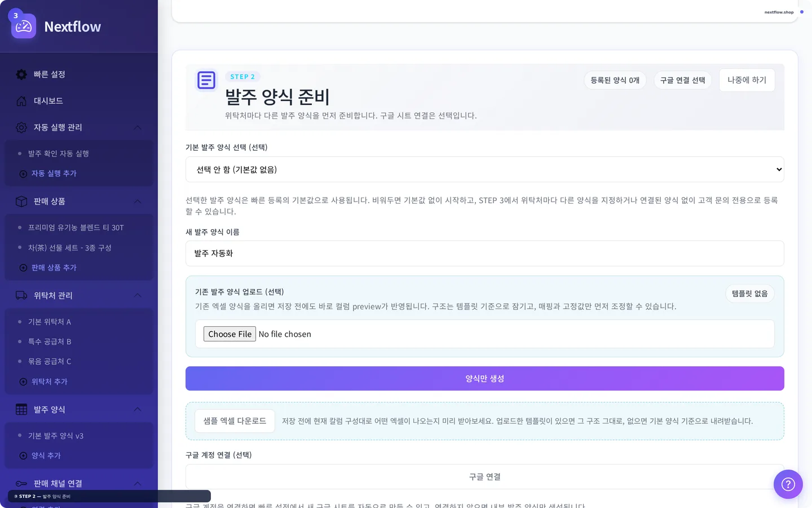Viewport: 812px width, 508px height.
Task: Download sample Excel via 샘플 엑셀 다운로드
Action: (235, 421)
